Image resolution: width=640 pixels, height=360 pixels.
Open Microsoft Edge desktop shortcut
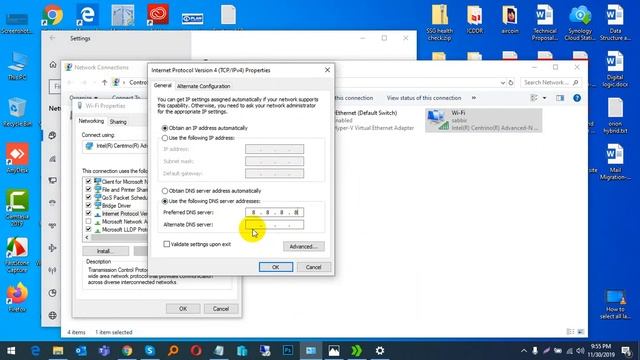(87, 16)
